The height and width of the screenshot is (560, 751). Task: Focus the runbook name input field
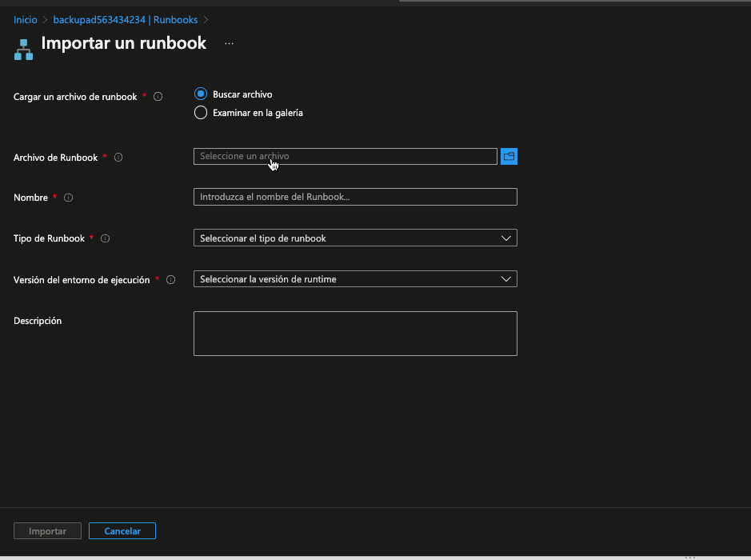coord(355,197)
